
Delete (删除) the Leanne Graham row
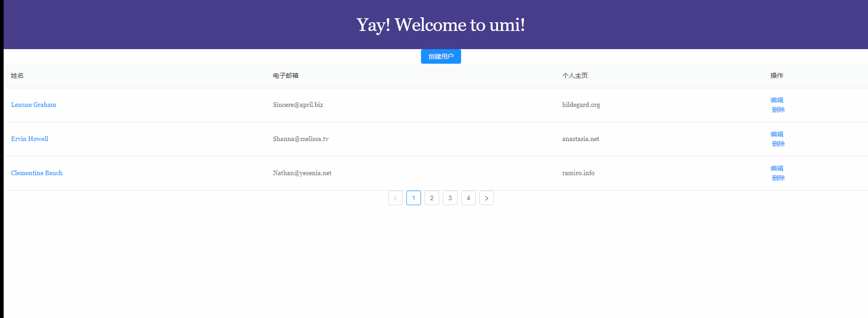coord(778,110)
